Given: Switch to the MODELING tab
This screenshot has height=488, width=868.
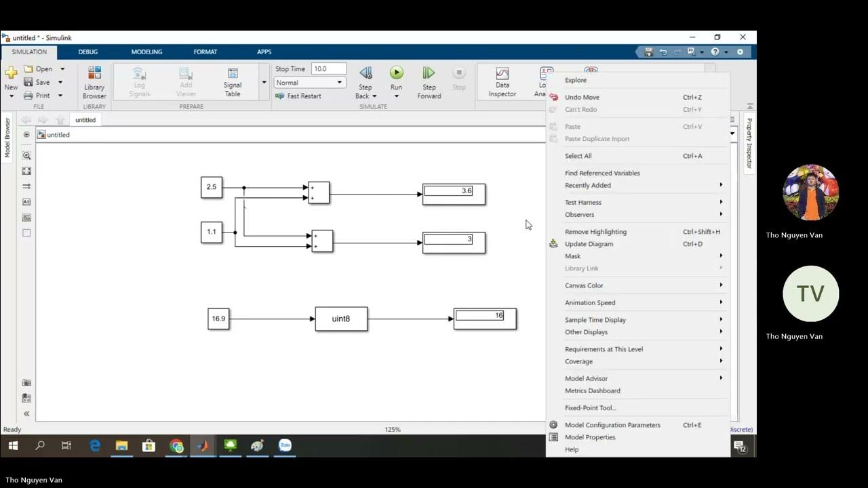Looking at the screenshot, I should coord(146,52).
